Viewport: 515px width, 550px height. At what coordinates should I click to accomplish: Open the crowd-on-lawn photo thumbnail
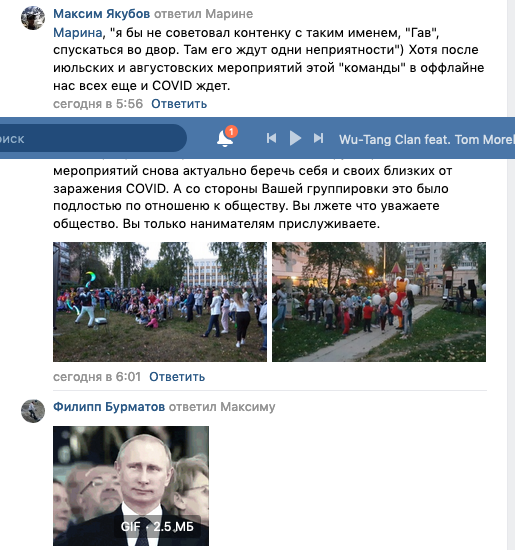click(160, 302)
